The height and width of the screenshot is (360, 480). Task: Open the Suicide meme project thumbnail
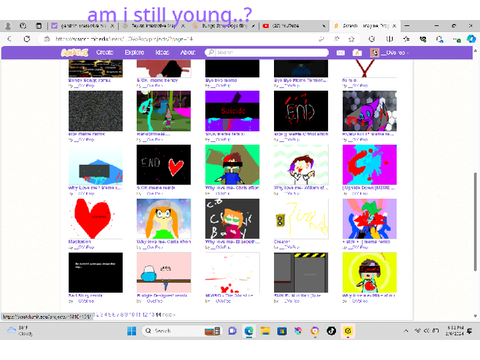(232, 111)
